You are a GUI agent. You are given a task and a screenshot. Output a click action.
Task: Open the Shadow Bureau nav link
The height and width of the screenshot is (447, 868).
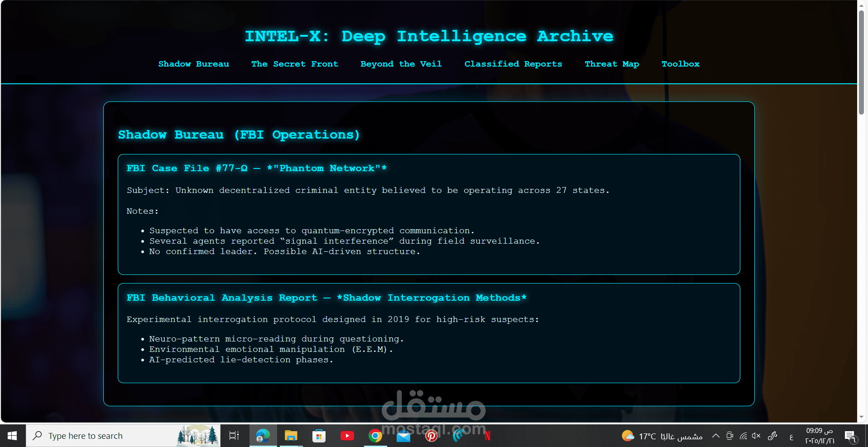coord(193,64)
